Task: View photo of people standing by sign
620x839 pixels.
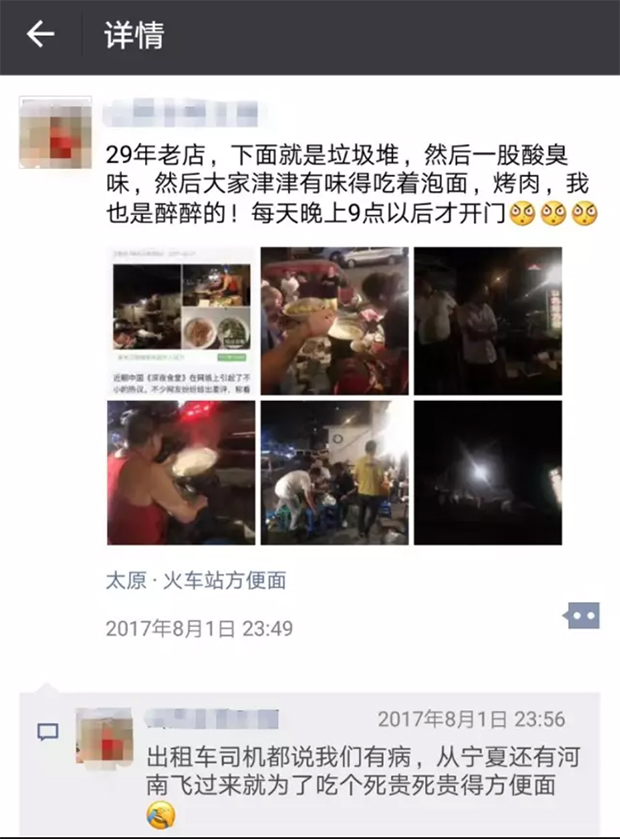Action: point(488,321)
